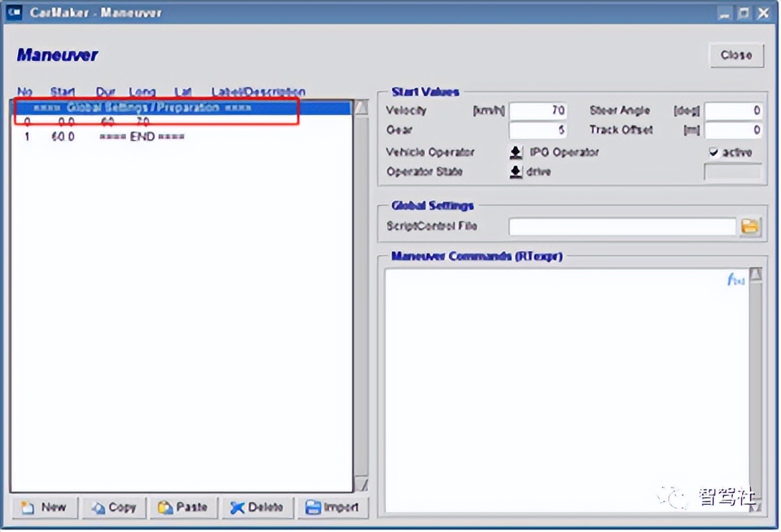Click the CarMaker app icon in title bar
The width and height of the screenshot is (781, 532).
(x=14, y=12)
